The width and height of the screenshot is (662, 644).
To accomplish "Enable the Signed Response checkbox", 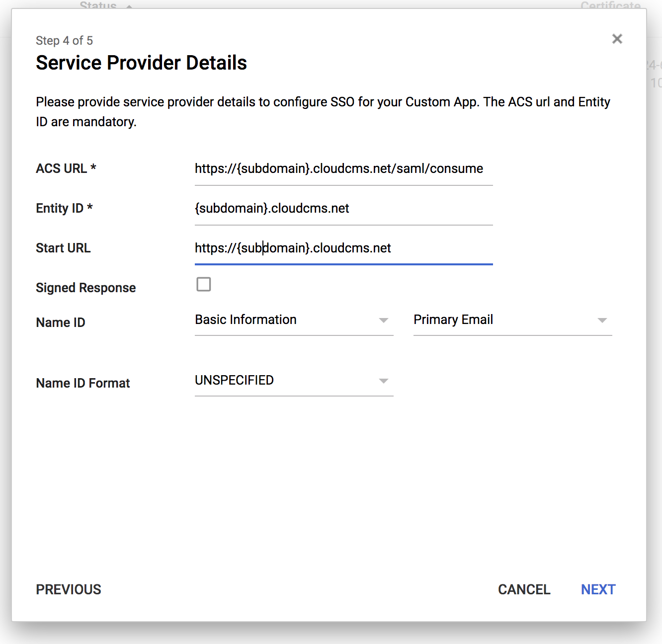I will pyautogui.click(x=204, y=284).
